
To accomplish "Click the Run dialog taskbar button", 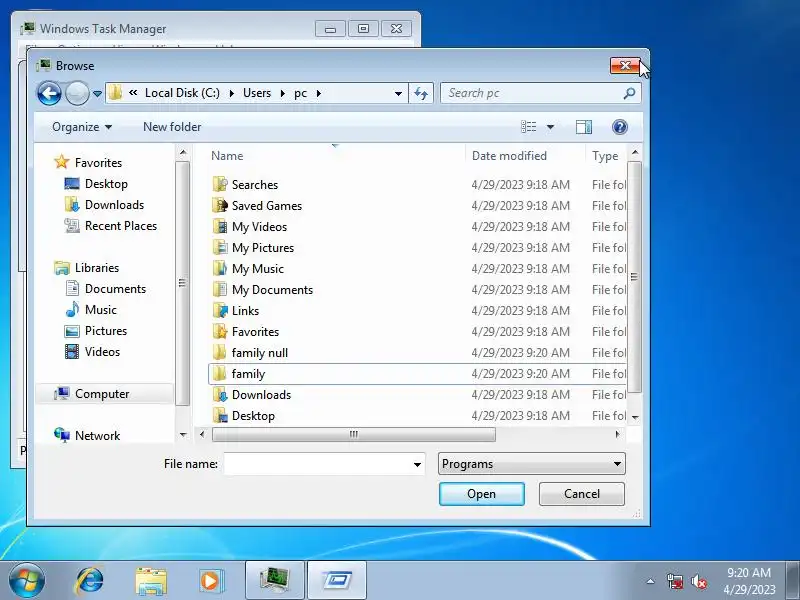I will click(x=337, y=581).
